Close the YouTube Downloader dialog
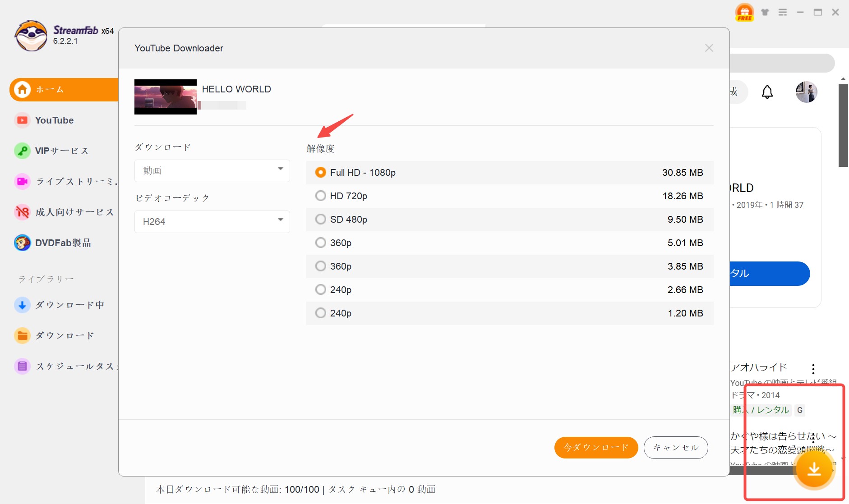 coord(709,48)
